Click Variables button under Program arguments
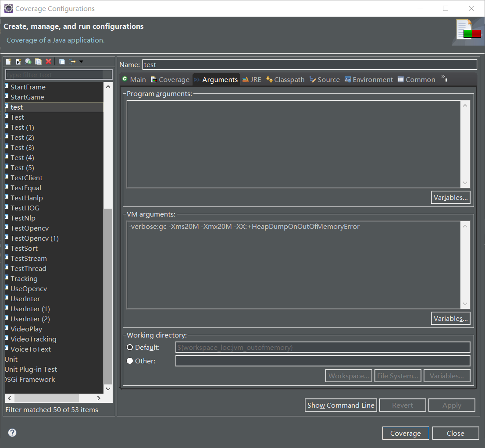This screenshot has height=448, width=485. coord(450,197)
